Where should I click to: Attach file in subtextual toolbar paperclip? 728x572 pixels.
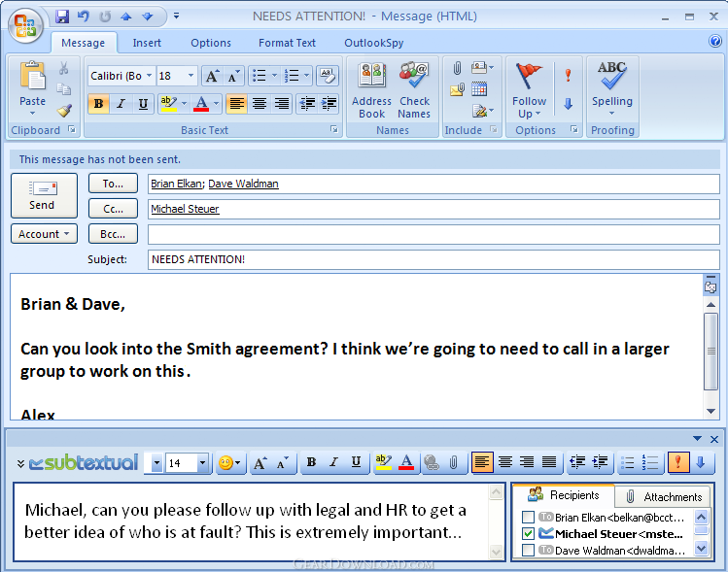(x=454, y=462)
